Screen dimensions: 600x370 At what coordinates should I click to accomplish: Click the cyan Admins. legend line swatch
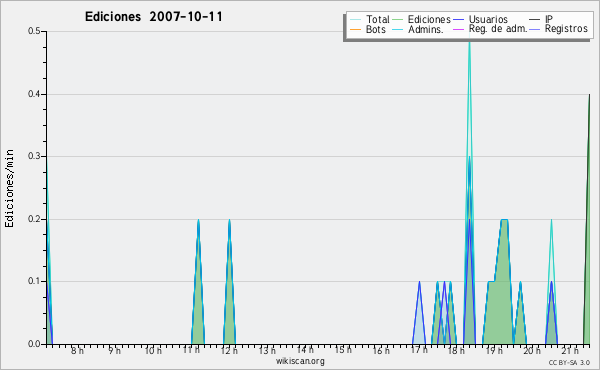pos(398,29)
